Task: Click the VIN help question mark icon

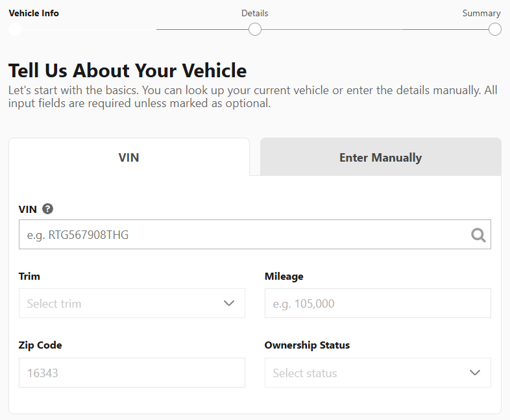Action: tap(47, 209)
